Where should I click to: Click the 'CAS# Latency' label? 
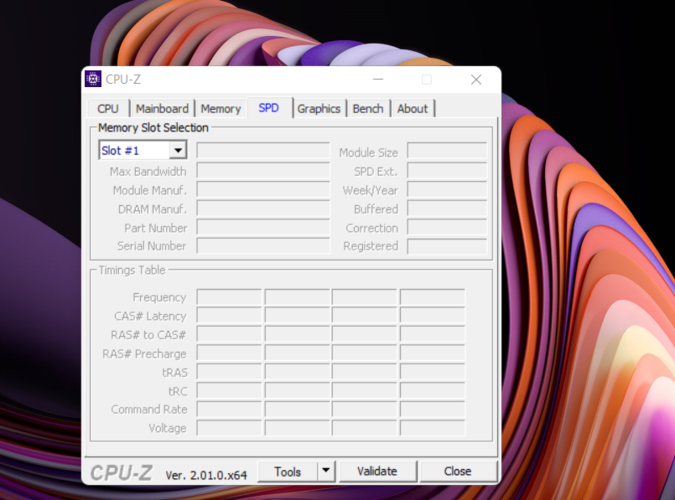(150, 316)
